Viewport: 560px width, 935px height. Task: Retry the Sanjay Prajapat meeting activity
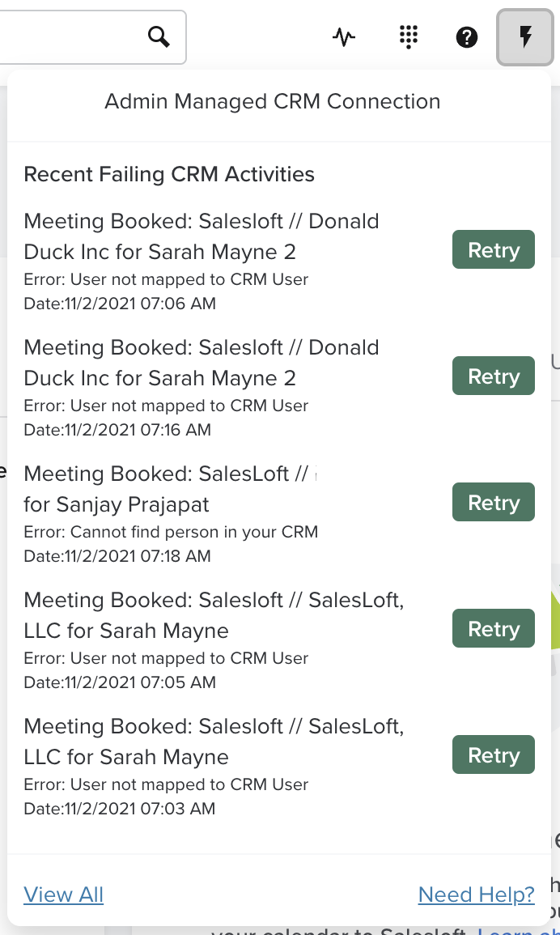coord(493,502)
